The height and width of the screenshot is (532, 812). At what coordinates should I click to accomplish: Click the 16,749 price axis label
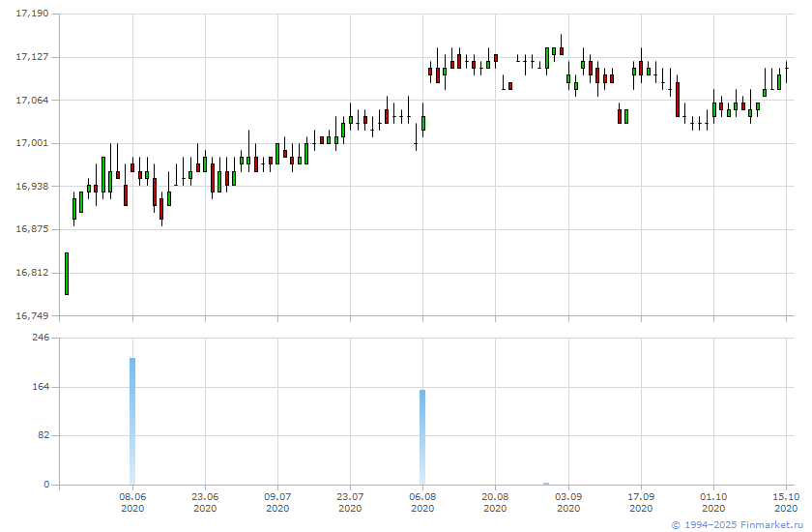point(32,315)
